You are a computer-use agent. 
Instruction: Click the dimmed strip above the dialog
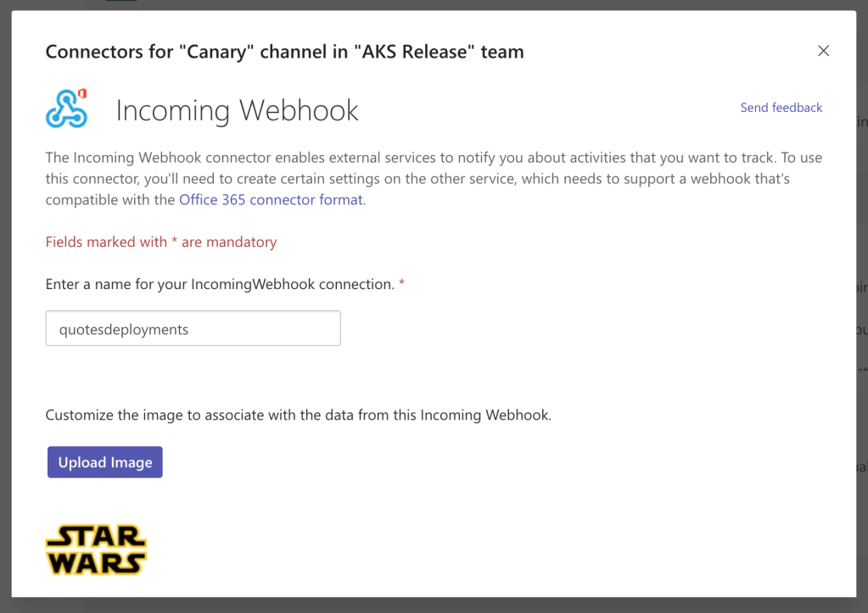[x=424, y=4]
